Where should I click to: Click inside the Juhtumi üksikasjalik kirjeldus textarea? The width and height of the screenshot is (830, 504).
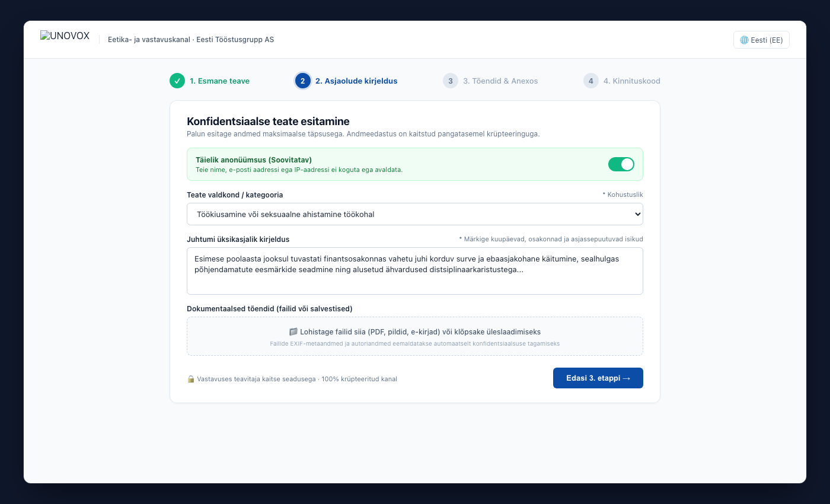(x=415, y=271)
